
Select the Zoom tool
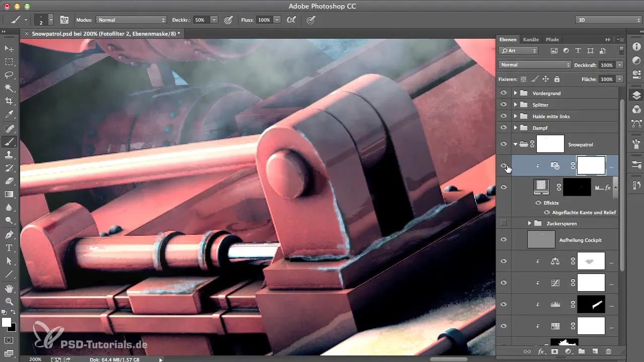coord(9,302)
